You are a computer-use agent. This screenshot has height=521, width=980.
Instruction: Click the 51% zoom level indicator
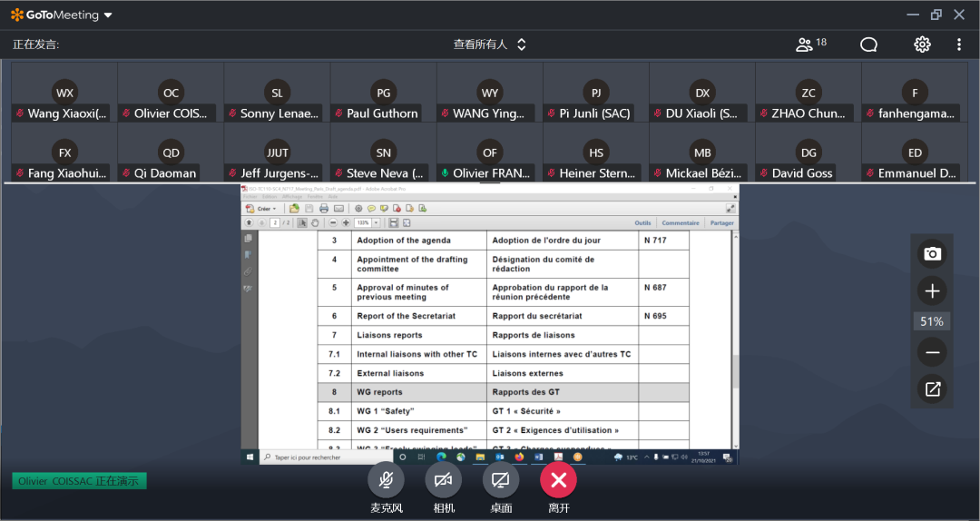click(932, 321)
